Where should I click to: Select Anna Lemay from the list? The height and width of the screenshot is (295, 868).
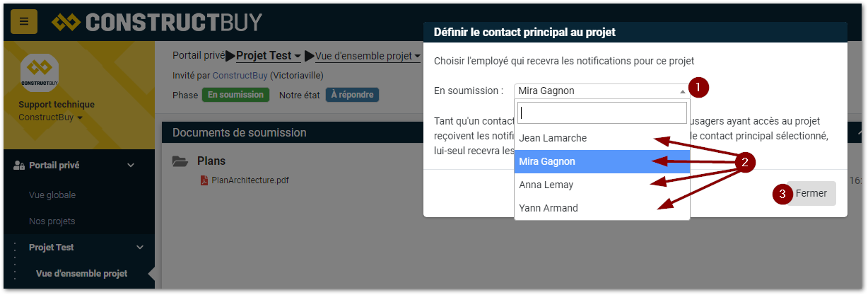pyautogui.click(x=546, y=185)
